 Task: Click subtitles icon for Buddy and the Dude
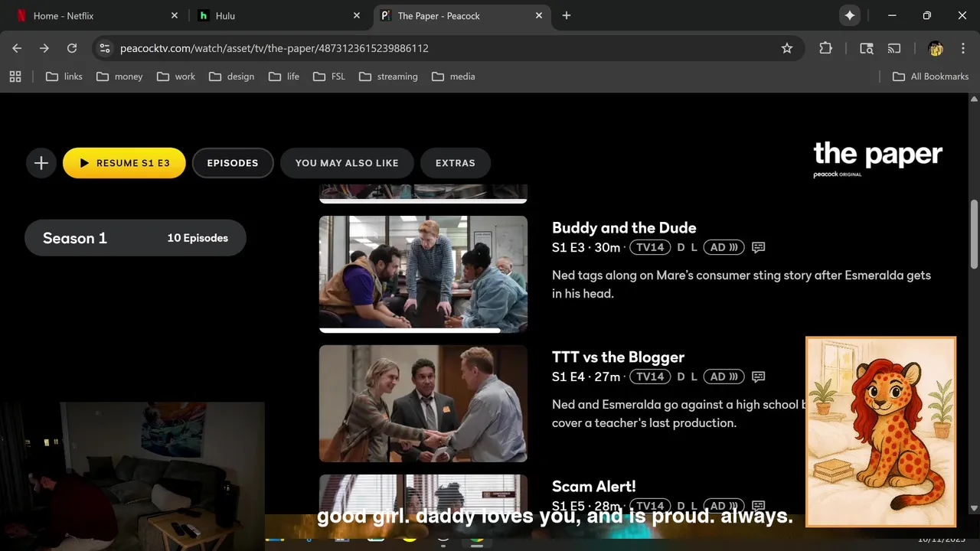pyautogui.click(x=759, y=247)
